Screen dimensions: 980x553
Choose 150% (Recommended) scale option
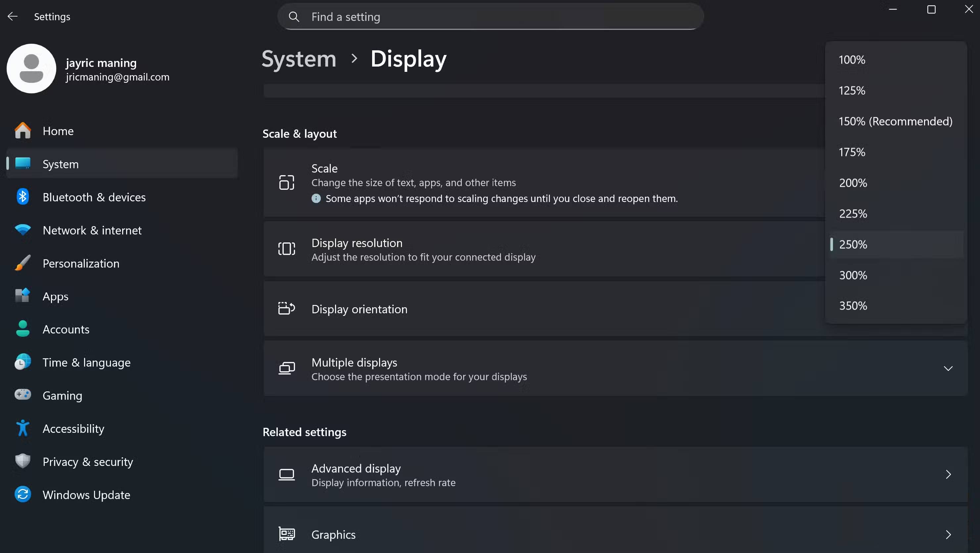click(895, 122)
